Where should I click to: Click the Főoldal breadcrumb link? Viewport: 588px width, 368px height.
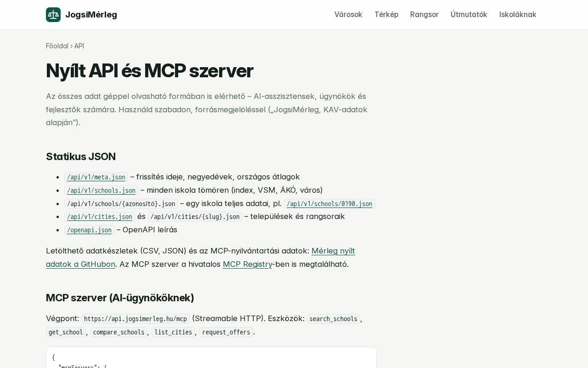[57, 46]
